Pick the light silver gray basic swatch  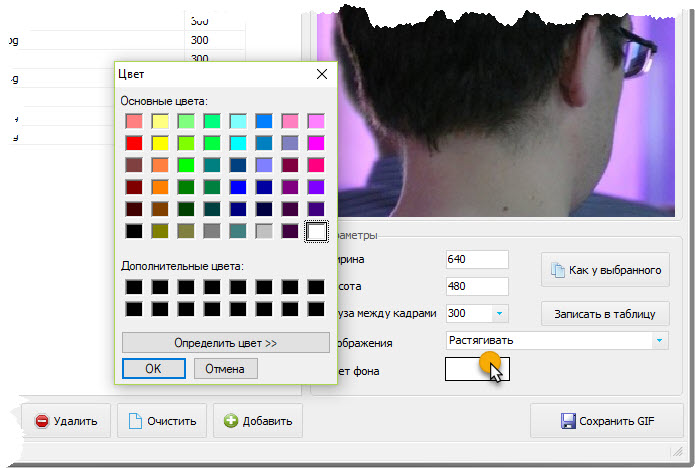(264, 231)
